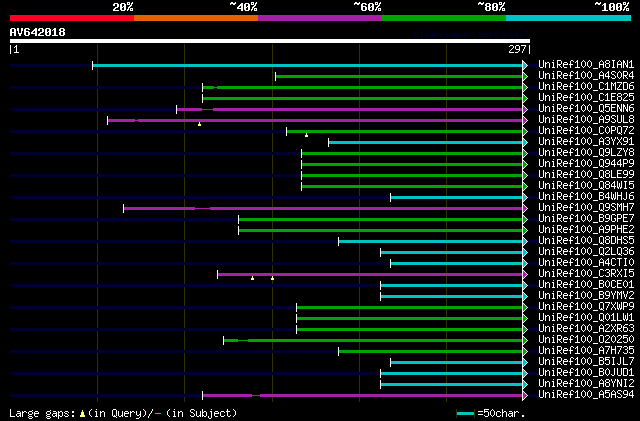Open hit UniRef100_A8YNI2

[586, 384]
